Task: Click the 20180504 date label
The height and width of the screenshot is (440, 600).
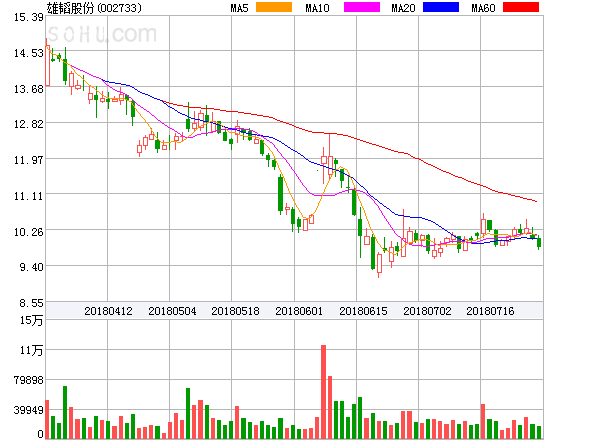Action: pyautogui.click(x=172, y=311)
